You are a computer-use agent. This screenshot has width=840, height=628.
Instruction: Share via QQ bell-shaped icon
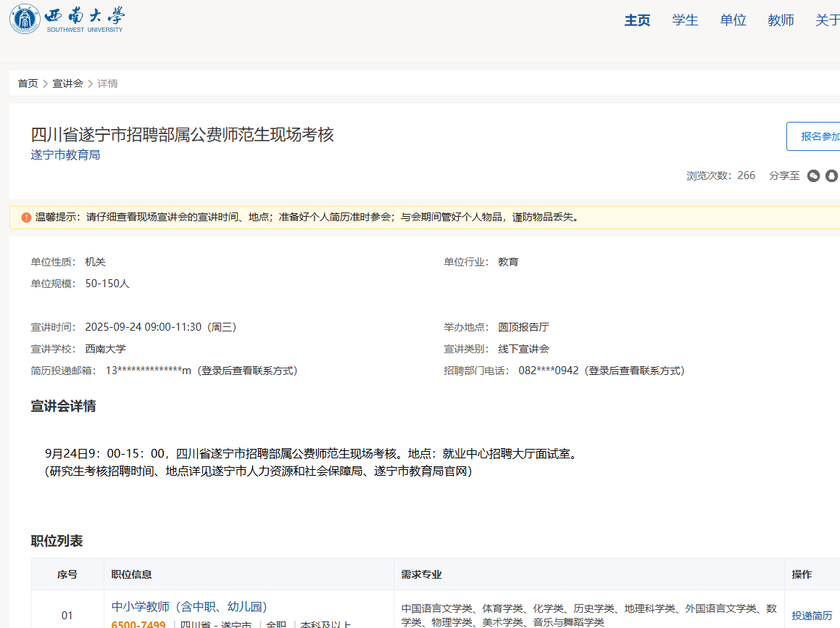click(x=832, y=175)
